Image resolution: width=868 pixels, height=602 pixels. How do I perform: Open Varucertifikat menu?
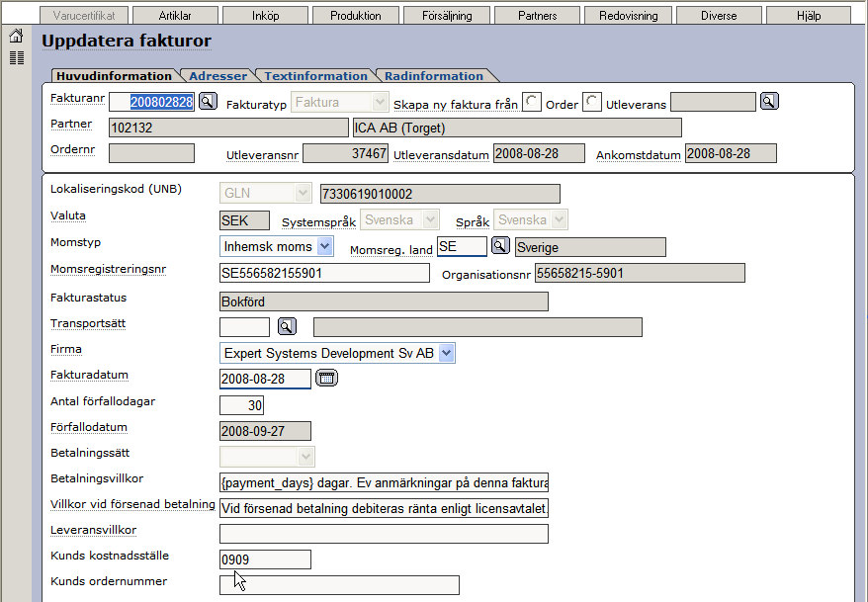point(84,16)
